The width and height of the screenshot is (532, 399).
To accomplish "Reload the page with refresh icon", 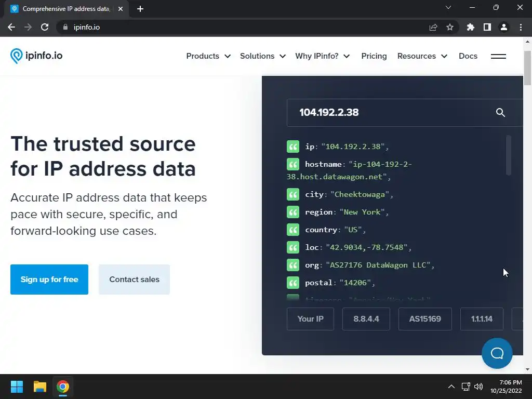I will click(45, 27).
